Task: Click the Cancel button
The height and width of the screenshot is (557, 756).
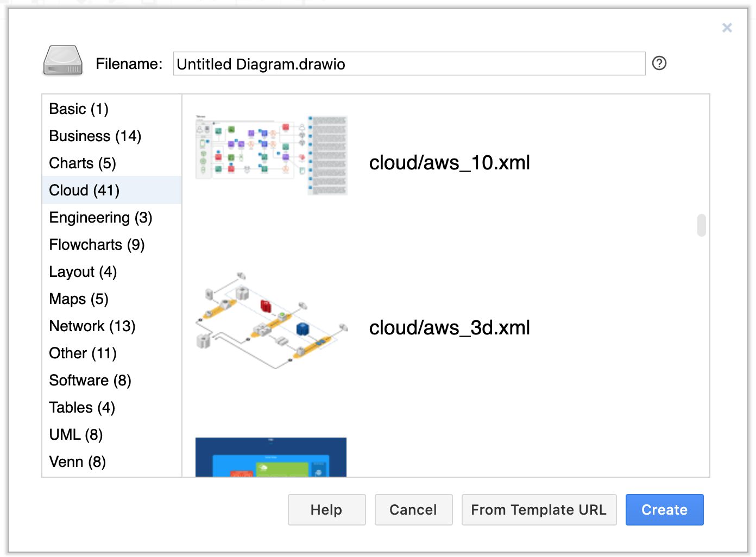Action: (413, 510)
